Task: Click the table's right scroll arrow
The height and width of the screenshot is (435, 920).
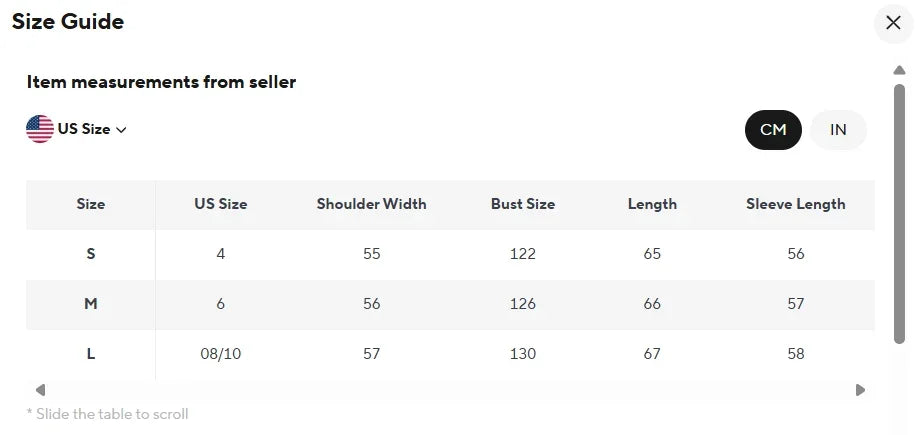Action: tap(860, 390)
